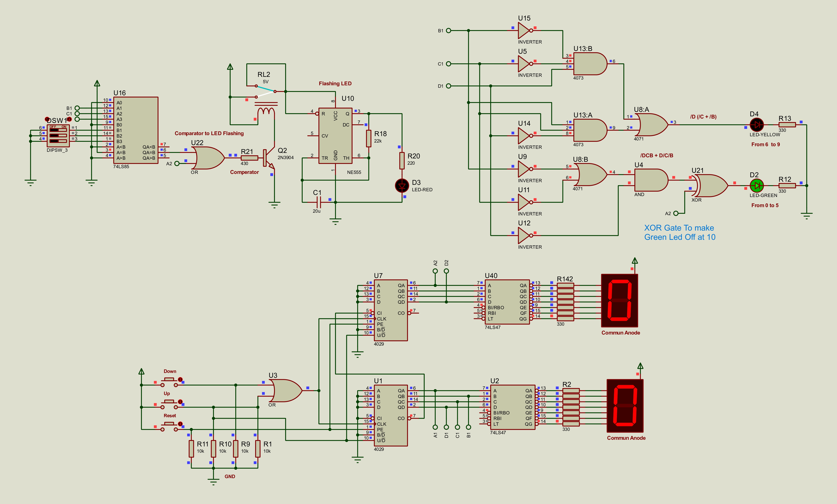Screen dimensions: 837x504
Task: Toggle DIP switch DSW1 position 3
Action: point(58,141)
